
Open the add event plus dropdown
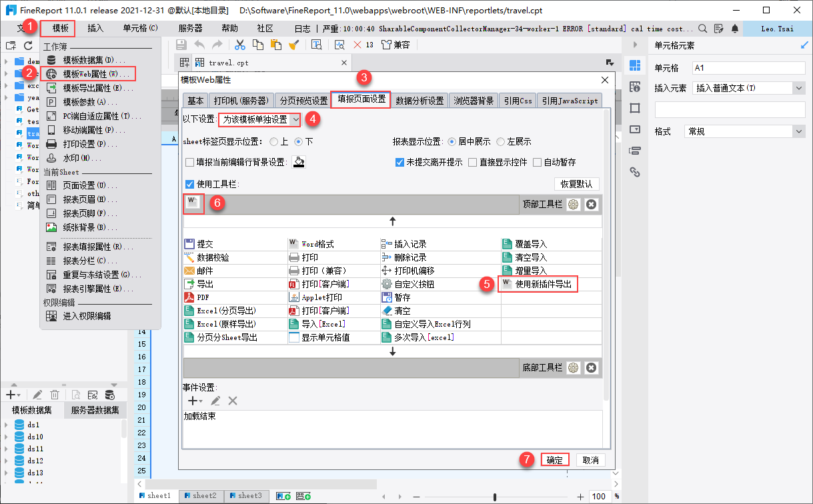[x=195, y=401]
